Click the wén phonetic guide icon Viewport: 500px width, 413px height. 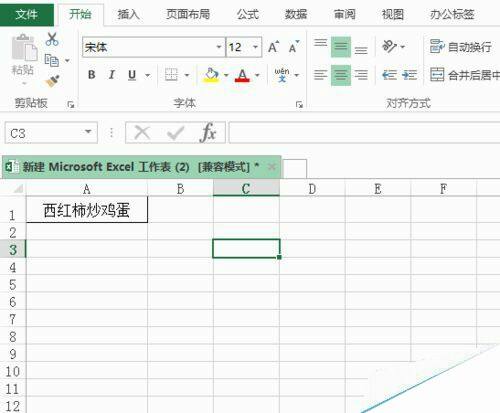coord(282,75)
